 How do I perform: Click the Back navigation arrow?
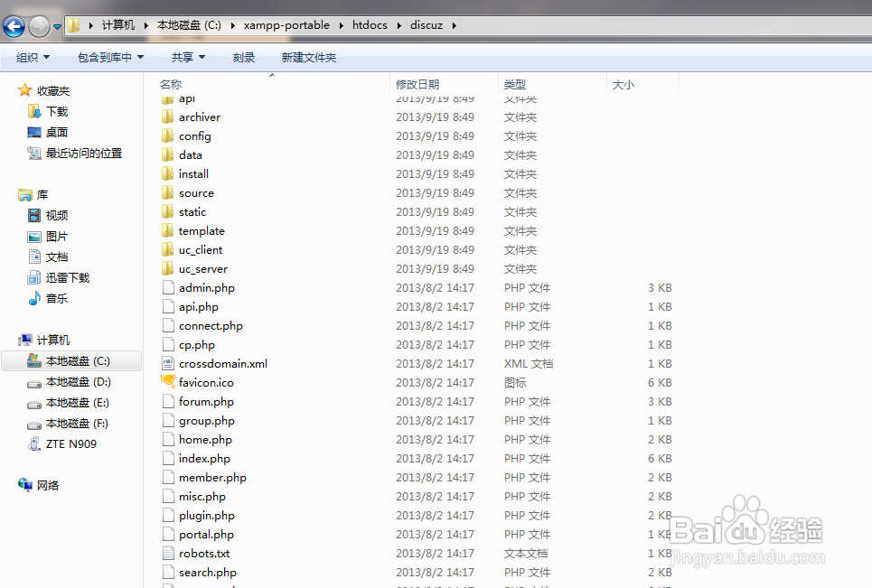(x=14, y=26)
